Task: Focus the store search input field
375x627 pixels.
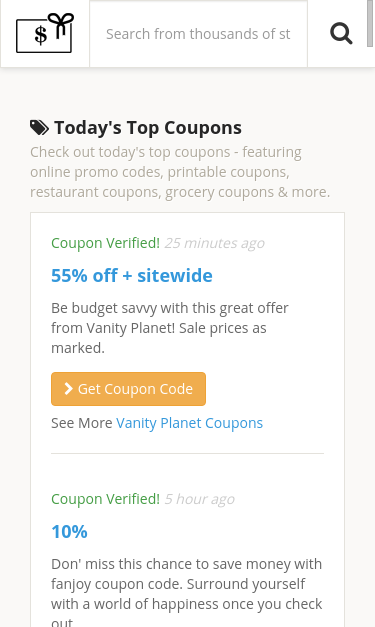Action: (x=198, y=34)
